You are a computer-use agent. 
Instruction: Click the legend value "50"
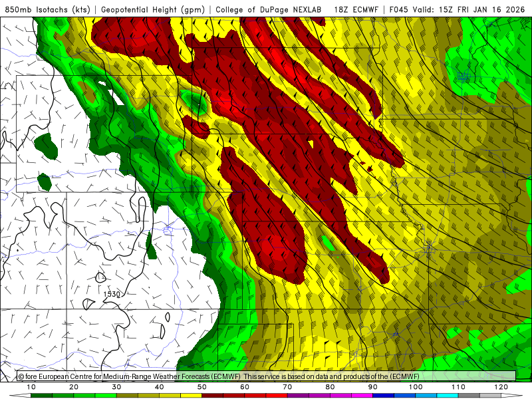point(202,387)
